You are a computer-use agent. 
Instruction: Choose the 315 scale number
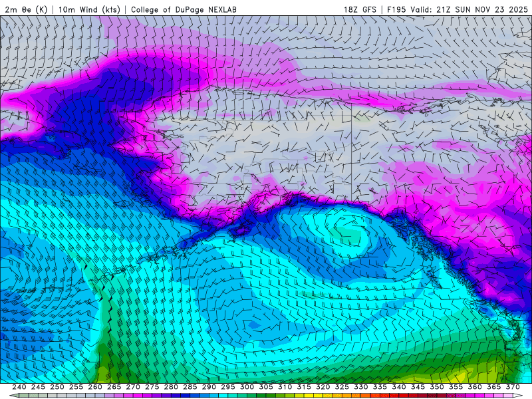[x=304, y=387]
